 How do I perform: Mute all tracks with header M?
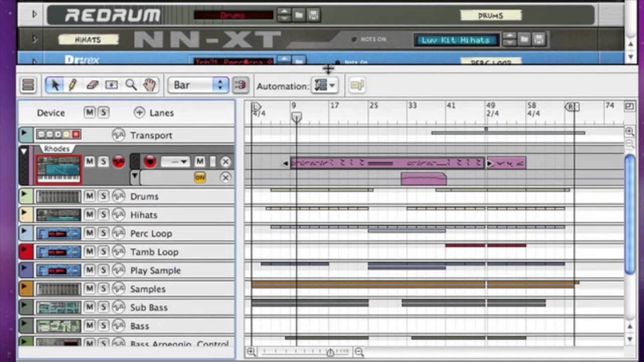point(89,112)
